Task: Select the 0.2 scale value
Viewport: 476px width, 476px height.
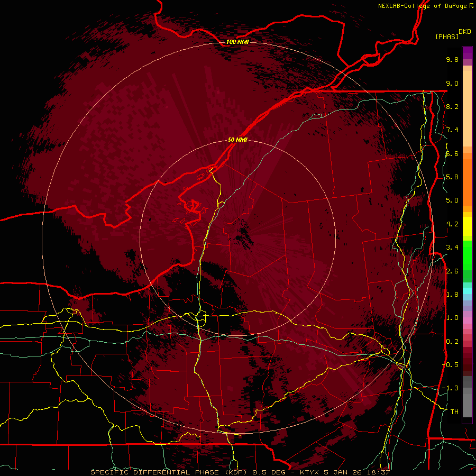Action: click(x=452, y=342)
